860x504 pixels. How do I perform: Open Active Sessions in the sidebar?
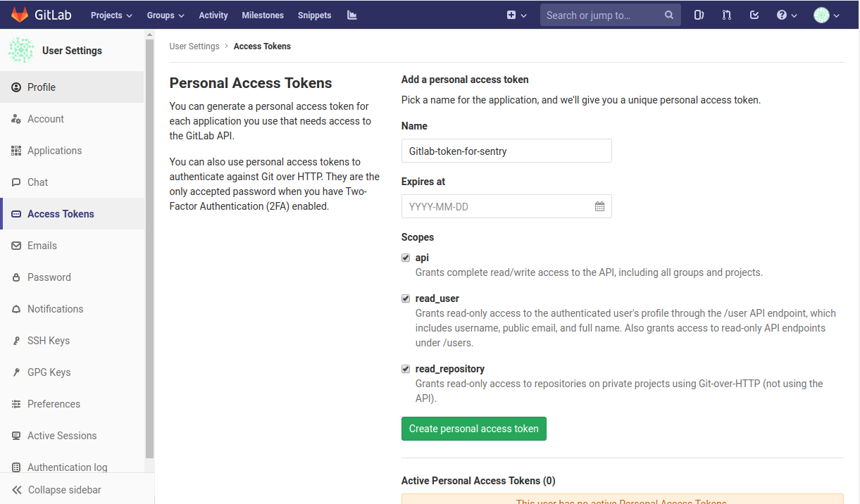click(x=72, y=436)
